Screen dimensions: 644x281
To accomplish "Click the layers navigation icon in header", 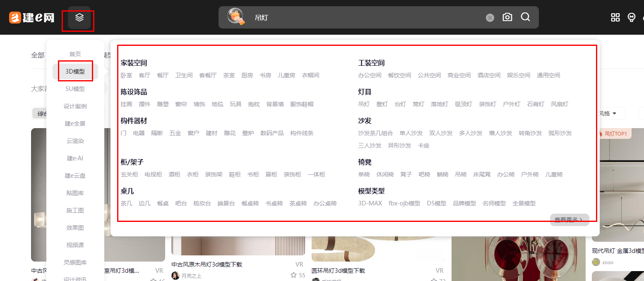I will pos(79,17).
